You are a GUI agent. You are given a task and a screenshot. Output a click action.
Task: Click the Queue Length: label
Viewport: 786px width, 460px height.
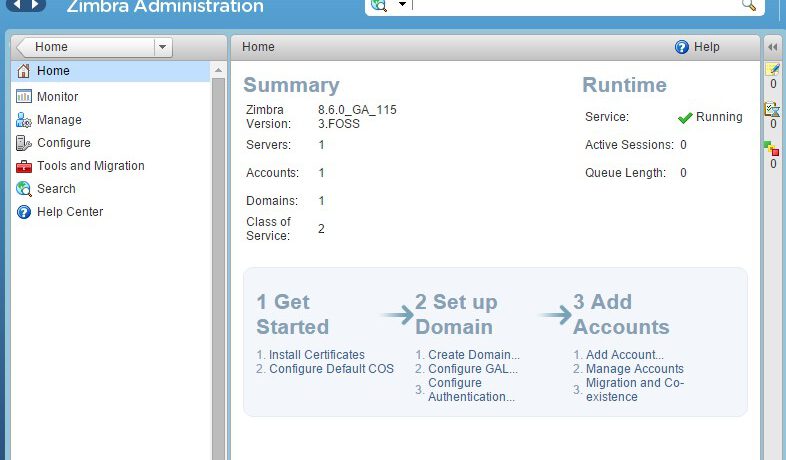tap(625, 173)
